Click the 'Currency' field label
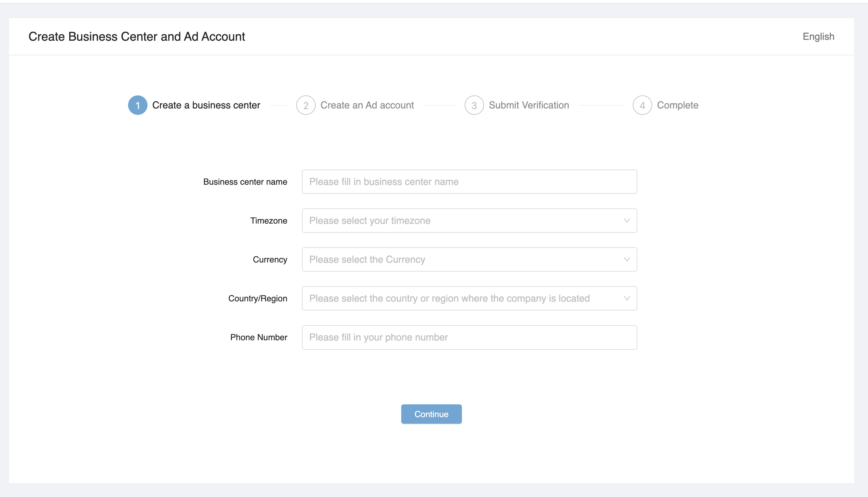 270,260
